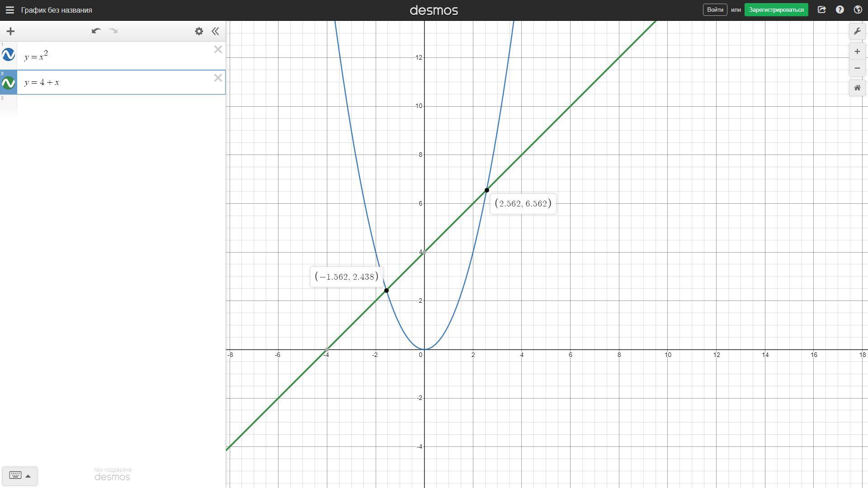Zoom out of the graph

point(857,68)
